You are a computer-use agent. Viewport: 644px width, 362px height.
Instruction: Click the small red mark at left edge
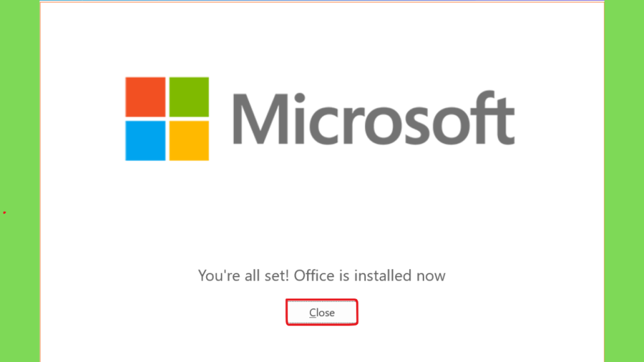click(x=4, y=212)
